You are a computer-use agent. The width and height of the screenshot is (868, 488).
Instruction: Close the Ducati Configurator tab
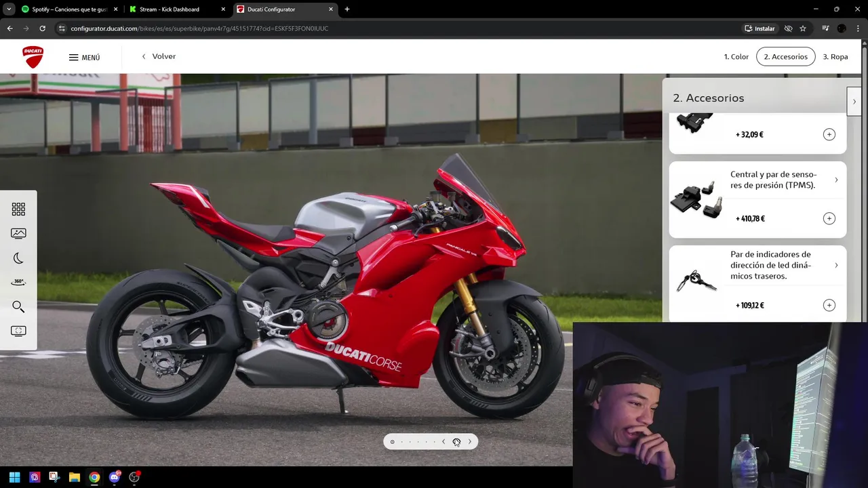click(331, 9)
